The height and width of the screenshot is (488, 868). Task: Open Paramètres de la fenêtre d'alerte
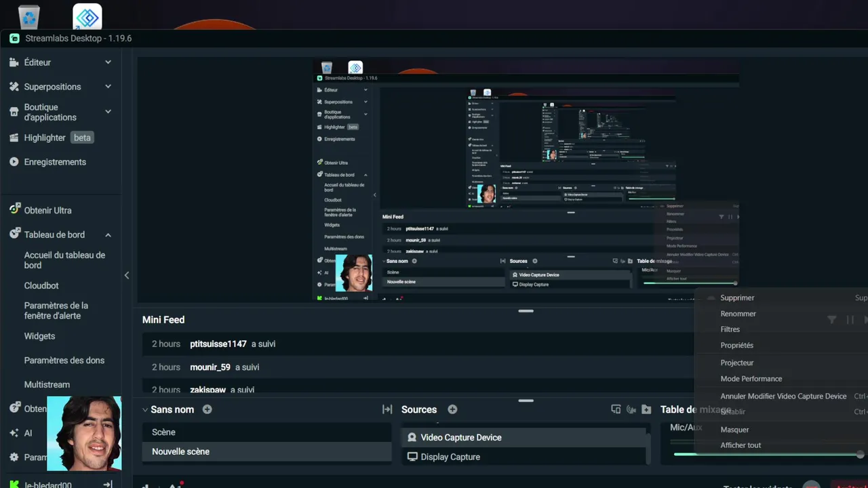[x=56, y=310]
